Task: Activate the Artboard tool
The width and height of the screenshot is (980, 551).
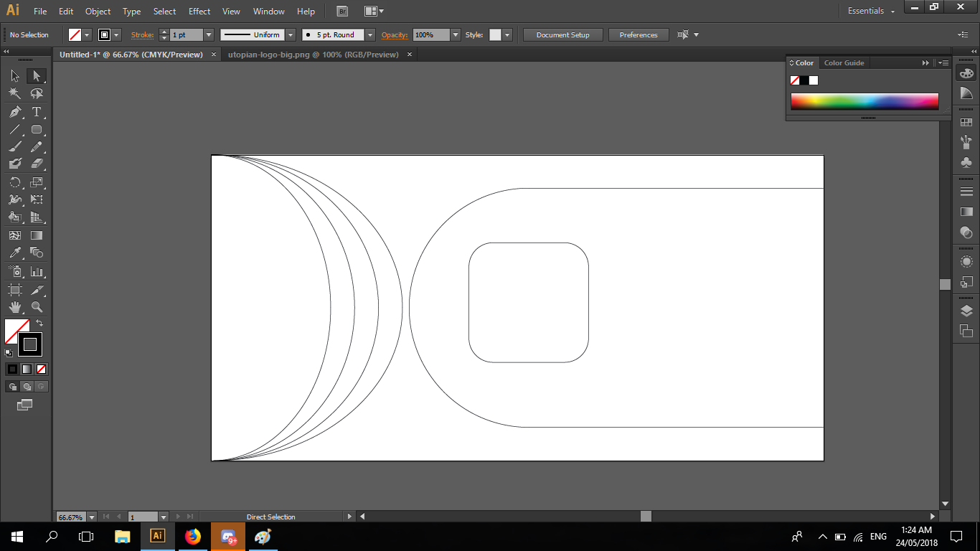Action: [x=15, y=290]
